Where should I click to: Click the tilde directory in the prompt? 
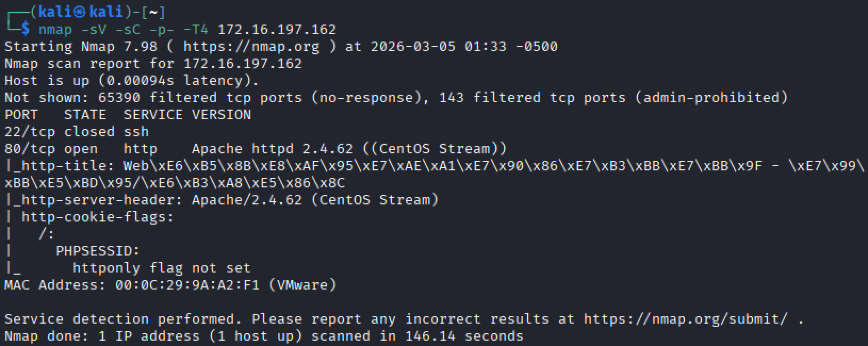pyautogui.click(x=153, y=12)
